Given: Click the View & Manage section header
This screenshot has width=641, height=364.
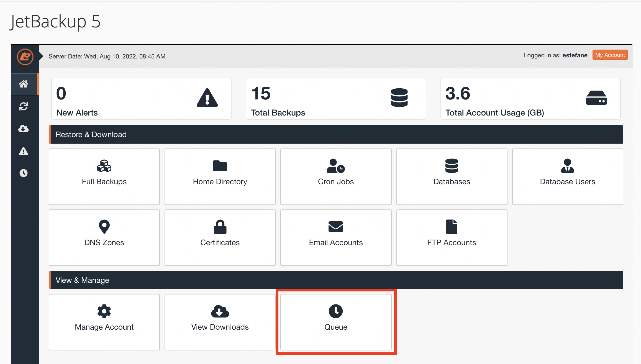Looking at the screenshot, I should [336, 280].
